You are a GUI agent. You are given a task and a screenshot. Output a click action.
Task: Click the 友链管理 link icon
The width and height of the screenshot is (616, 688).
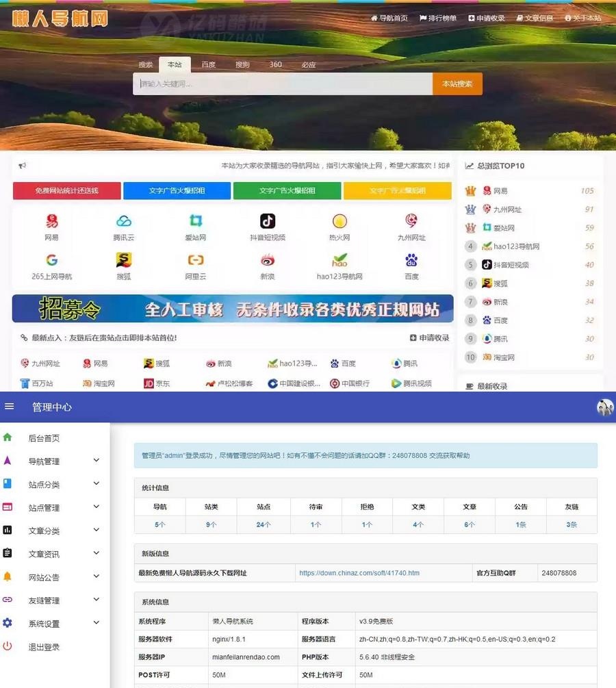8,600
